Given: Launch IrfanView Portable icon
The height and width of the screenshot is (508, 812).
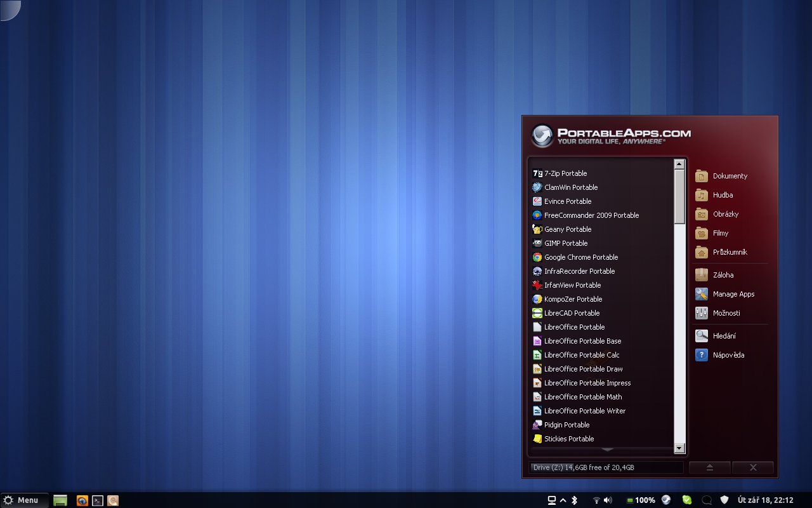Looking at the screenshot, I should click(537, 285).
